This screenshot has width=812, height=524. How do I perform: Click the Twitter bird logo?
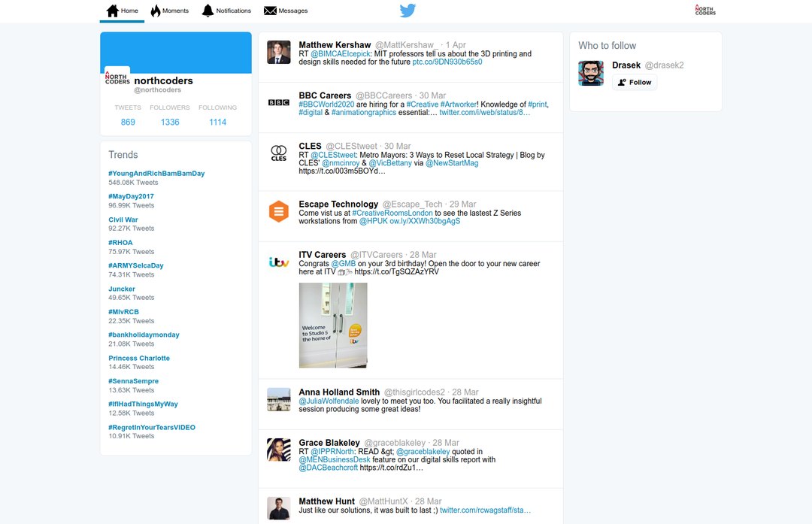pos(408,11)
